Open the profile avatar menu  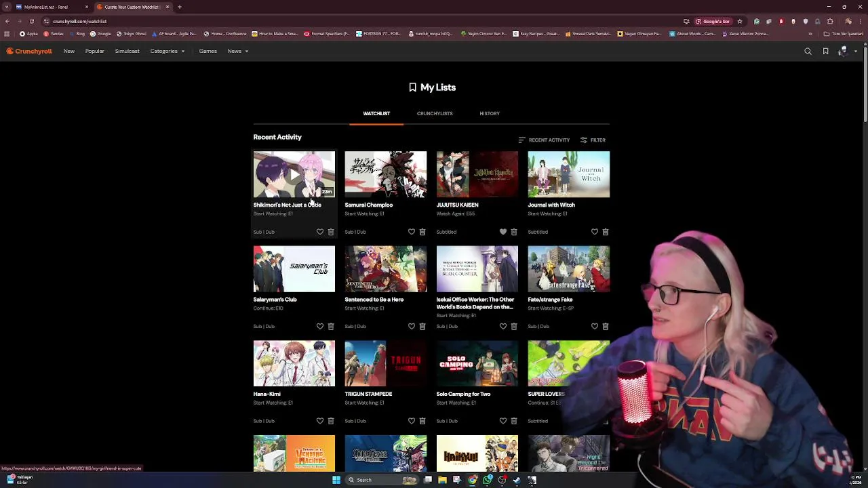pos(843,51)
